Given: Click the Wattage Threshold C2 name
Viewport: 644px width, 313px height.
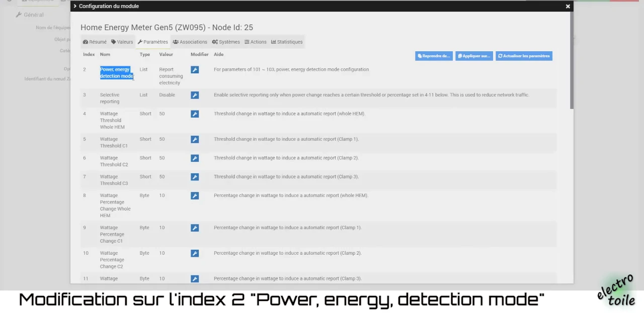Looking at the screenshot, I should tap(114, 161).
